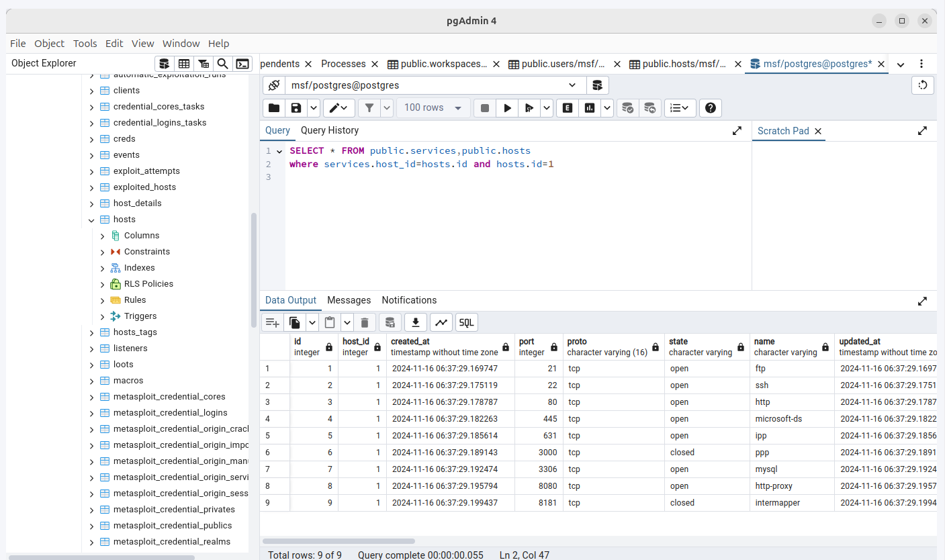
Task: Save query with the floppy disk icon
Action: (296, 107)
